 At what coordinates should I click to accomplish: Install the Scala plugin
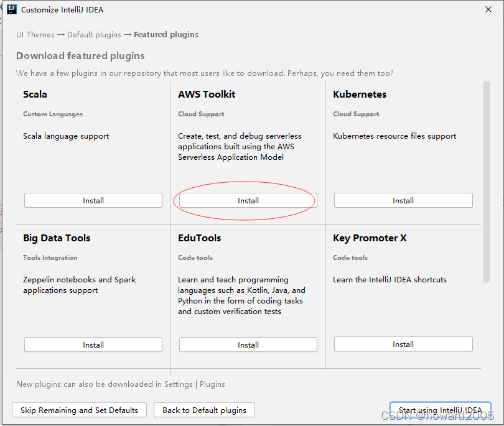(x=93, y=200)
